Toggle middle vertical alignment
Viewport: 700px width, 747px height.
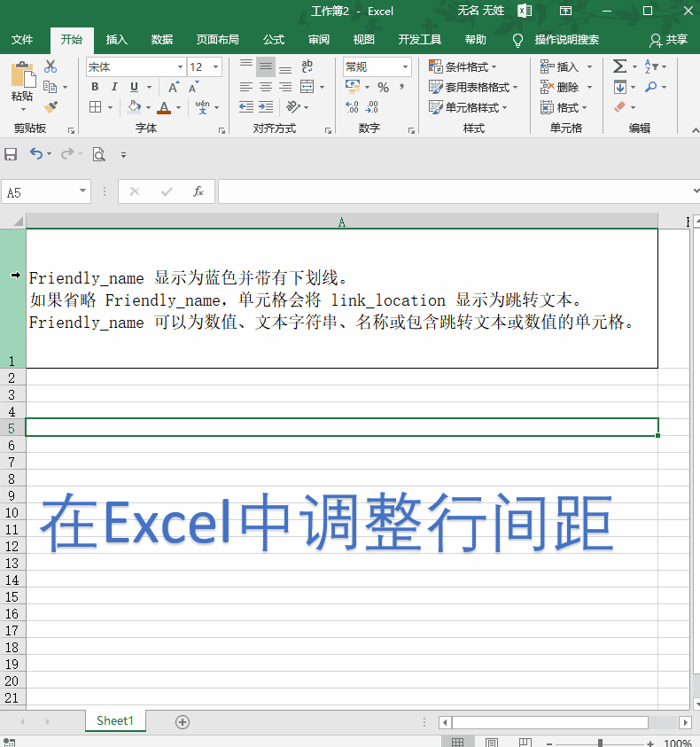(266, 66)
